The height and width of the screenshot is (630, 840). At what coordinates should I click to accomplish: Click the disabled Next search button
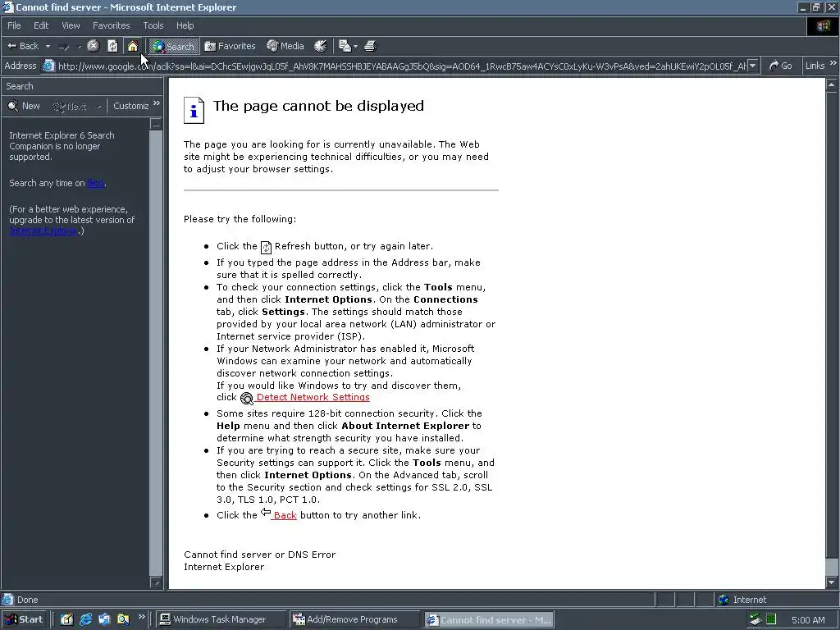pyautogui.click(x=70, y=106)
